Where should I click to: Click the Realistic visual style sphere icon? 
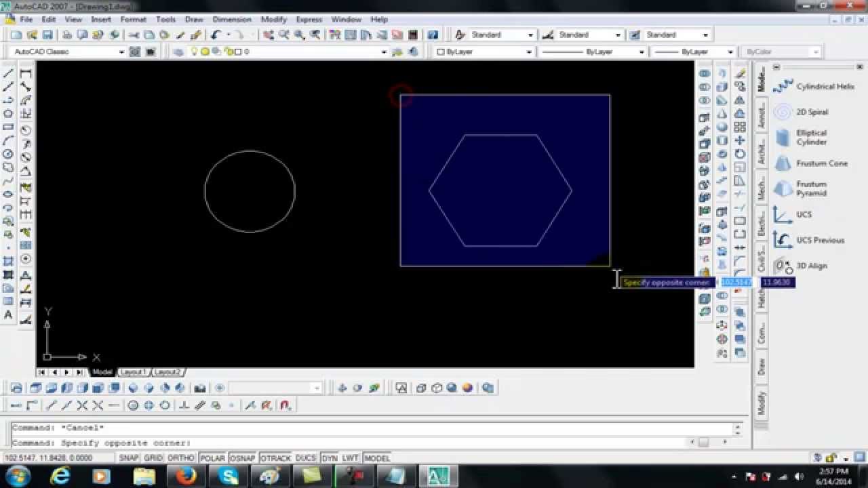[x=452, y=388]
